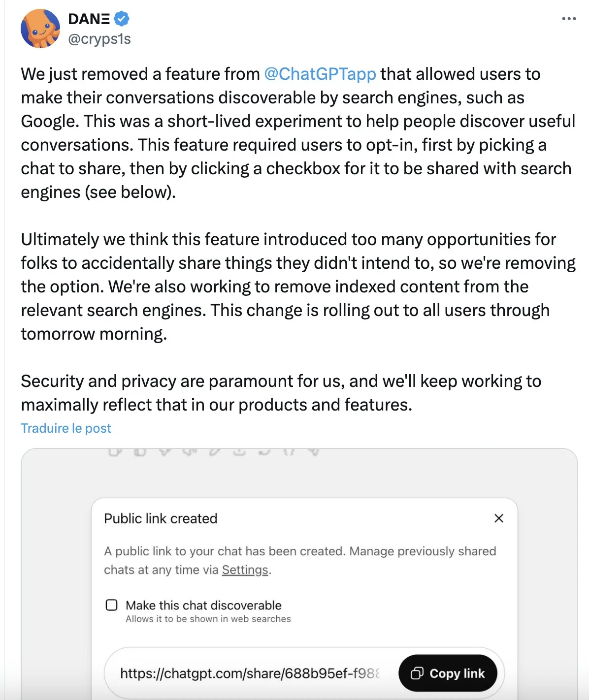
Task: Open the three-dot more options menu
Action: tap(569, 19)
